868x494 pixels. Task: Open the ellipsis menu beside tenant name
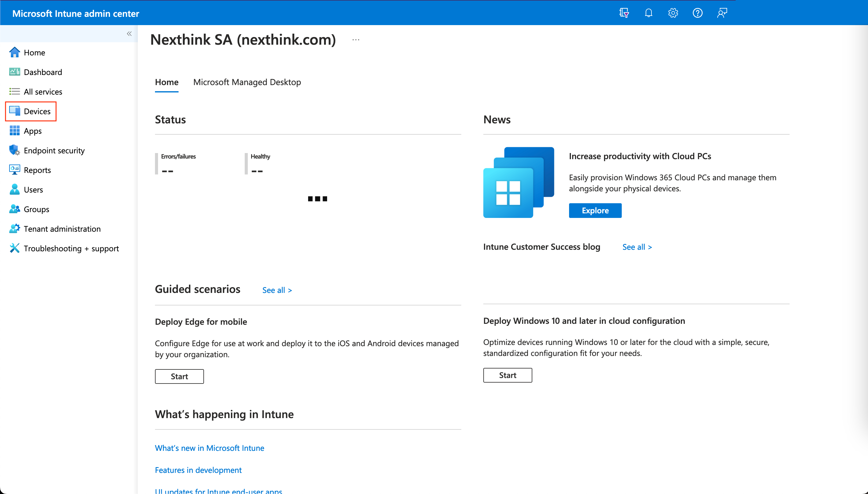click(x=355, y=40)
